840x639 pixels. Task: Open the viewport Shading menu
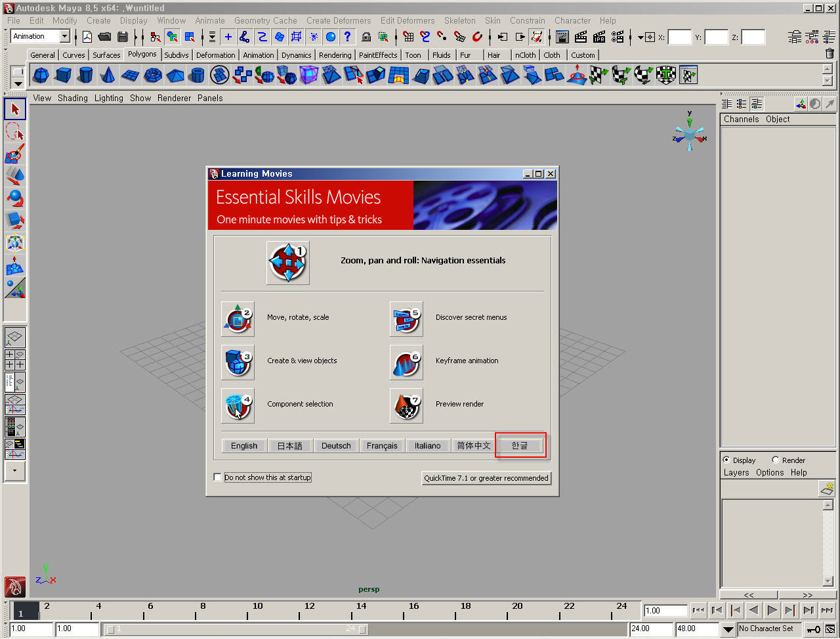point(72,98)
